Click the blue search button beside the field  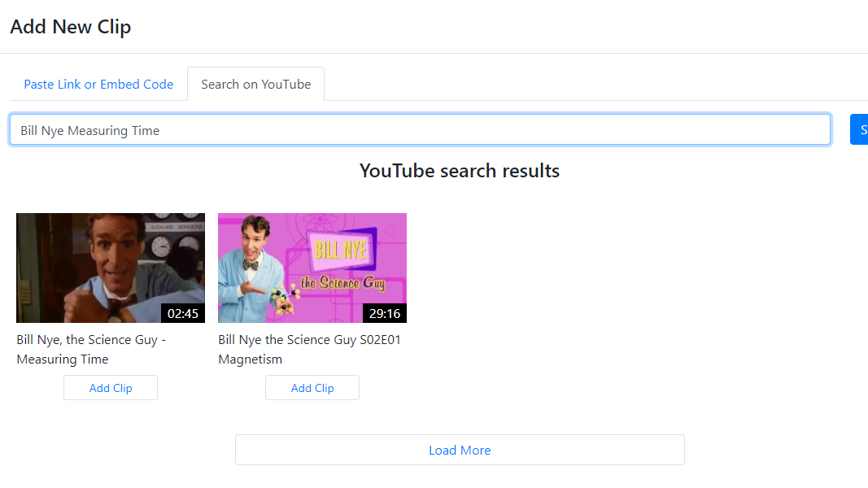[x=859, y=130]
